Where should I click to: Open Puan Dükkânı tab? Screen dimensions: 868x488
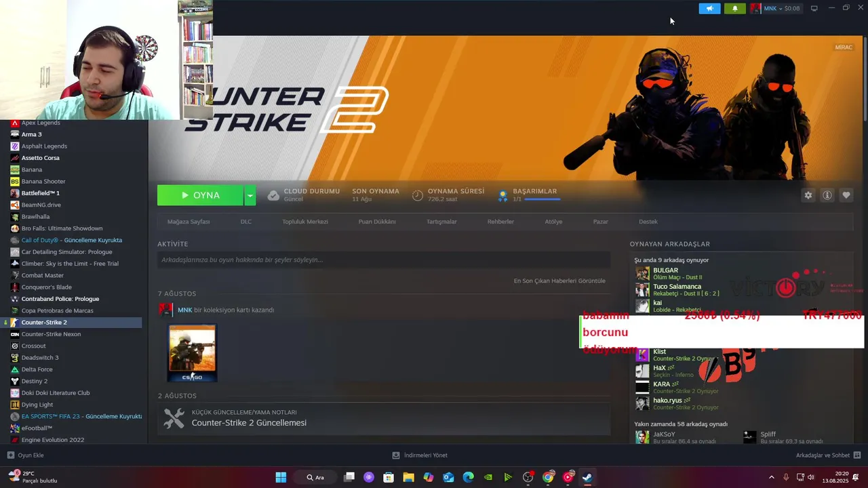click(x=377, y=222)
